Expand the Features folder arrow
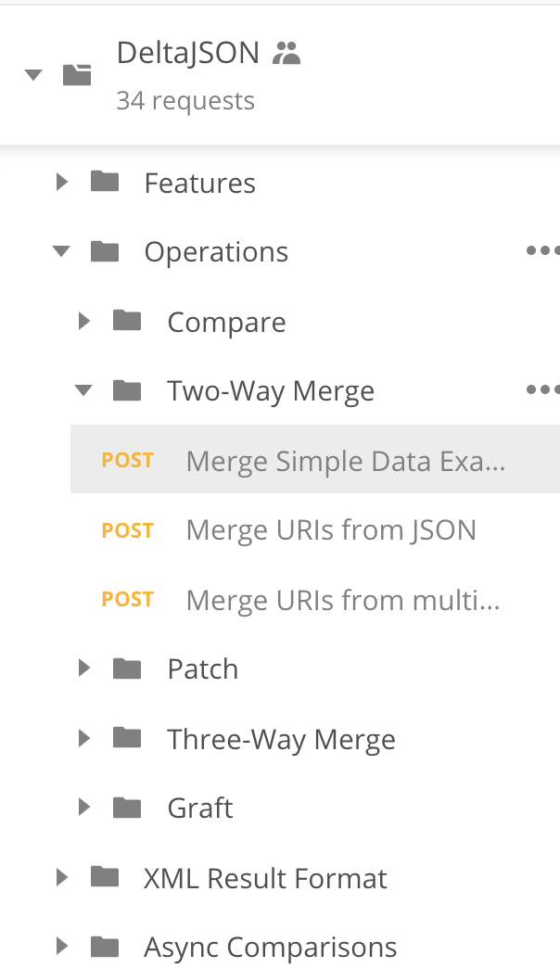Viewport: 560px width, 968px height. click(x=62, y=182)
